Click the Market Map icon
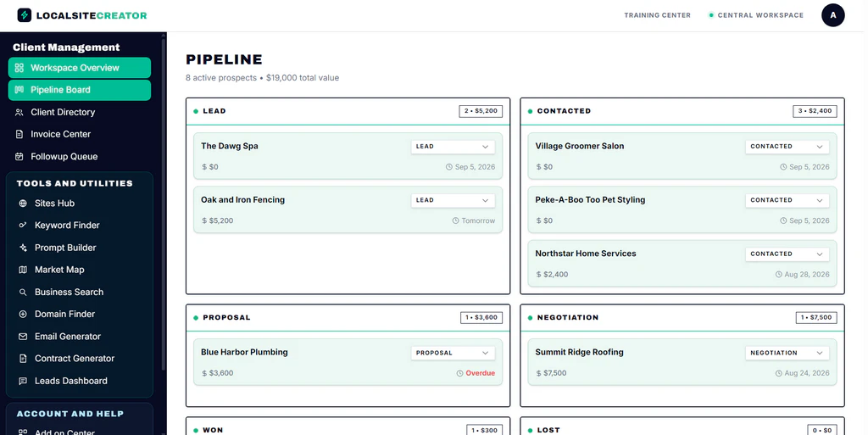The image size is (868, 435). (x=23, y=270)
